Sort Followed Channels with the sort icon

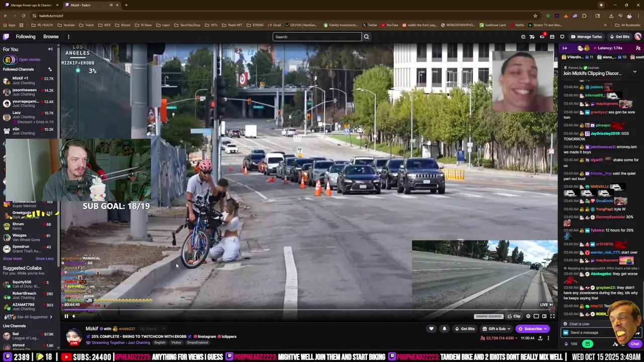coord(50,69)
